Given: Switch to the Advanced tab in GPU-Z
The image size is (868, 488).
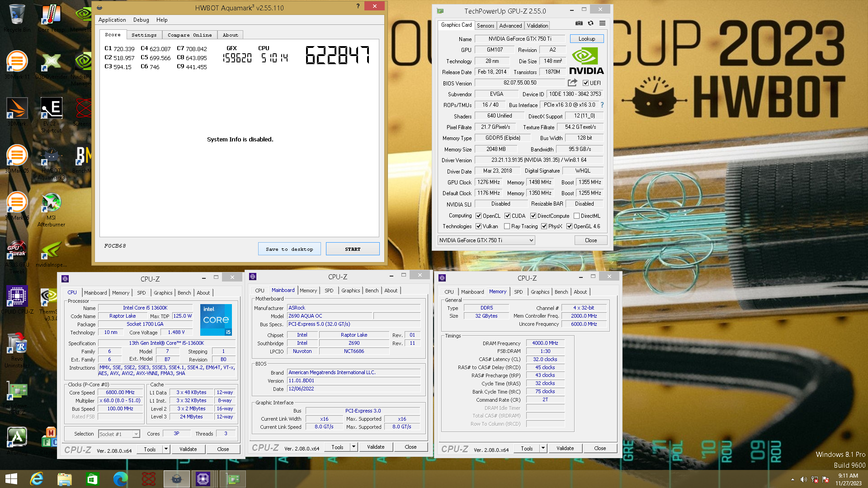Looking at the screenshot, I should point(510,26).
